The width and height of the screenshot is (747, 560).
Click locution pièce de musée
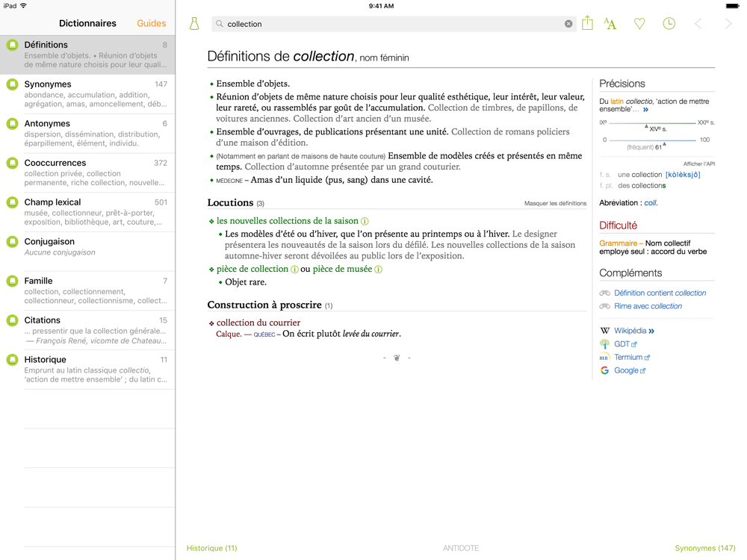tap(342, 269)
